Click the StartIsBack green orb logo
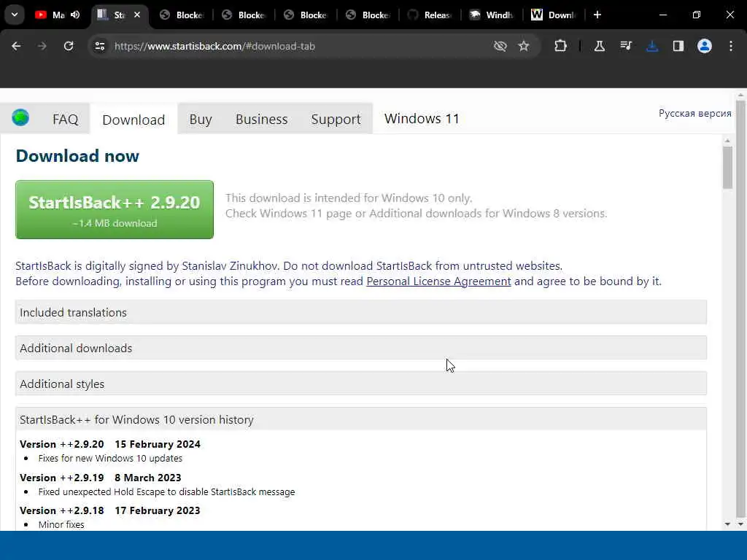This screenshot has width=747, height=560. point(20,117)
